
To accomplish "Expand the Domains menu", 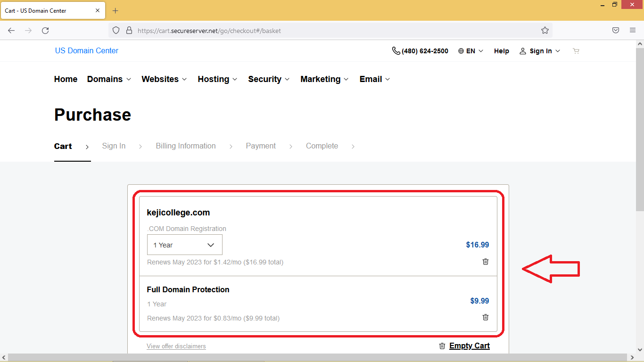I will [109, 79].
